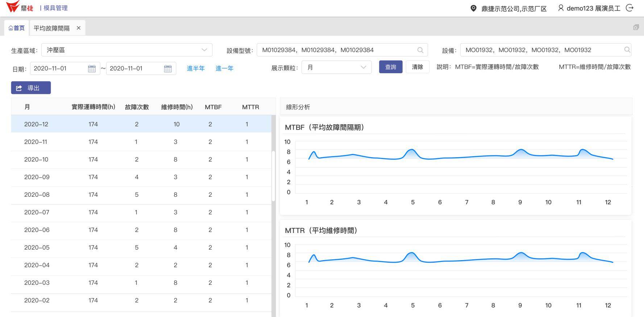Close the 平均故障間隔 tab
Image resolution: width=644 pixels, height=317 pixels.
click(x=79, y=28)
